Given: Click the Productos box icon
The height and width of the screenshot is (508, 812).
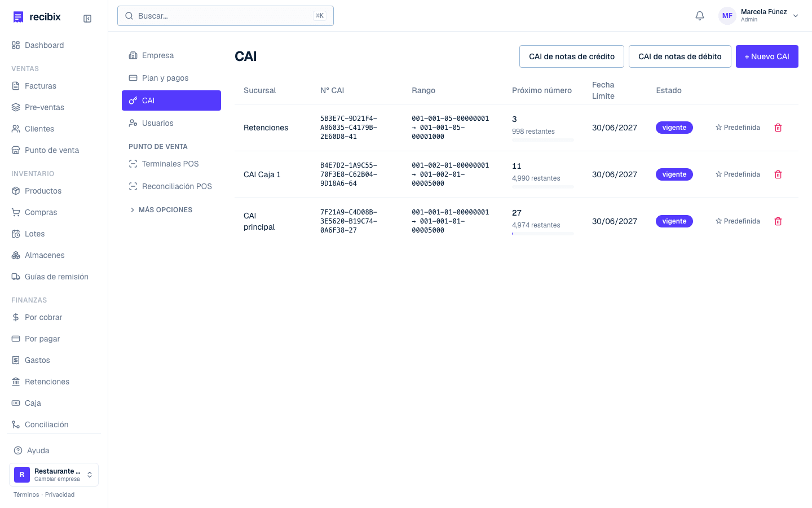Looking at the screenshot, I should 16,191.
